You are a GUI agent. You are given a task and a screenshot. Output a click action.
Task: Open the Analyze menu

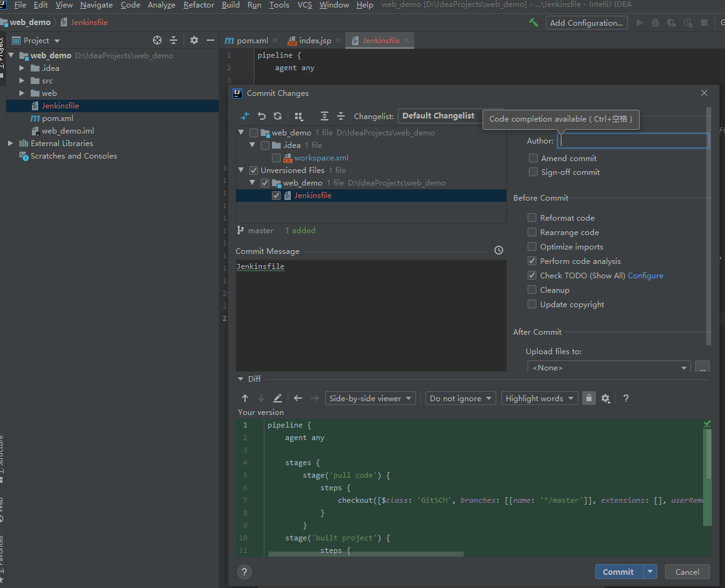(x=162, y=4)
